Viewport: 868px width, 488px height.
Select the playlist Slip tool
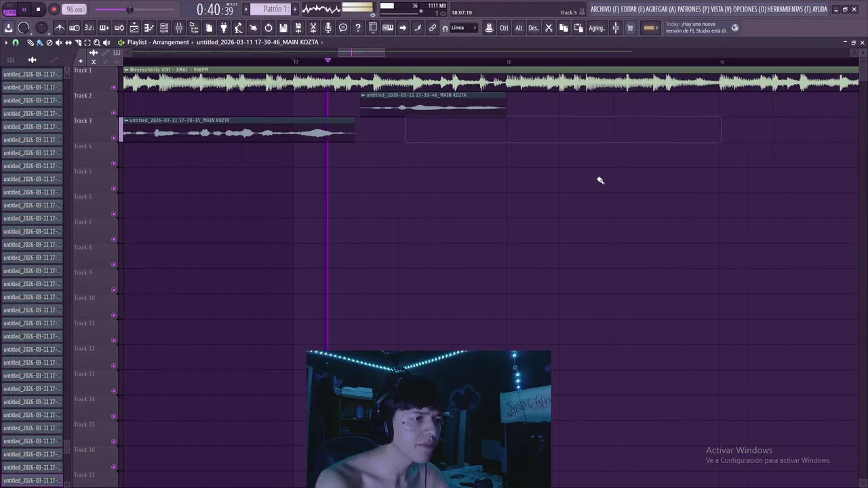coord(68,42)
